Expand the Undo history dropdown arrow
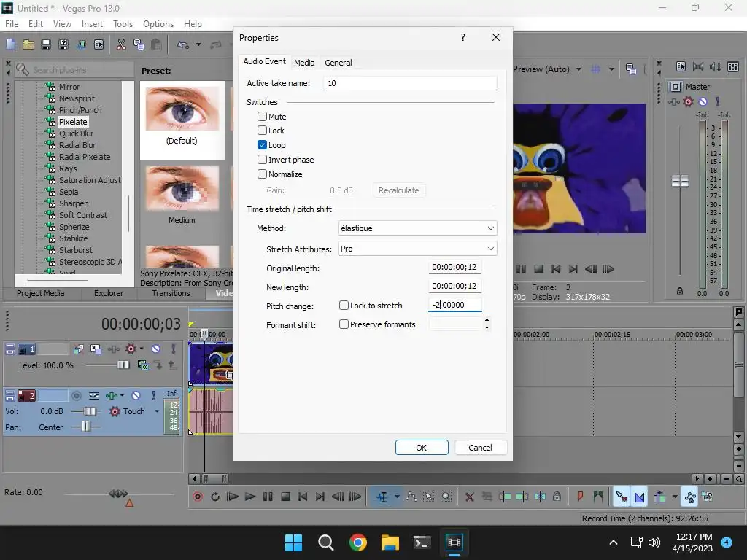Image resolution: width=747 pixels, height=560 pixels. pos(198,44)
